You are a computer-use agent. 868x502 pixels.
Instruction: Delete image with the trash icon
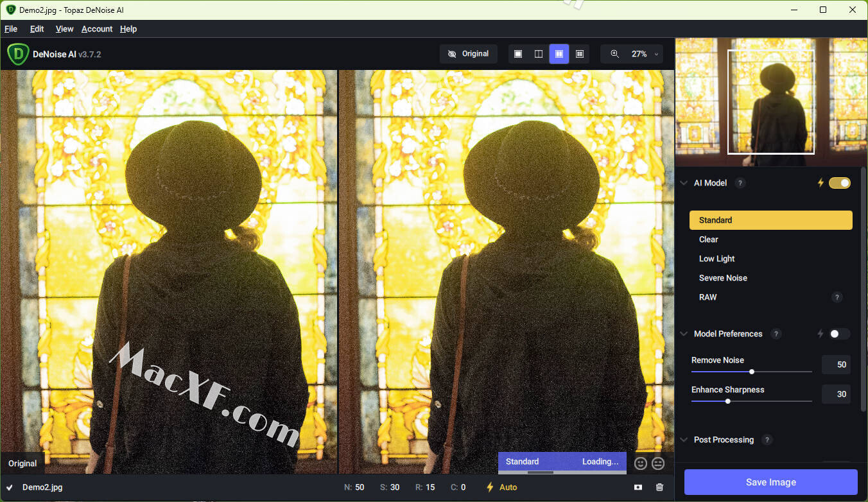click(x=659, y=487)
